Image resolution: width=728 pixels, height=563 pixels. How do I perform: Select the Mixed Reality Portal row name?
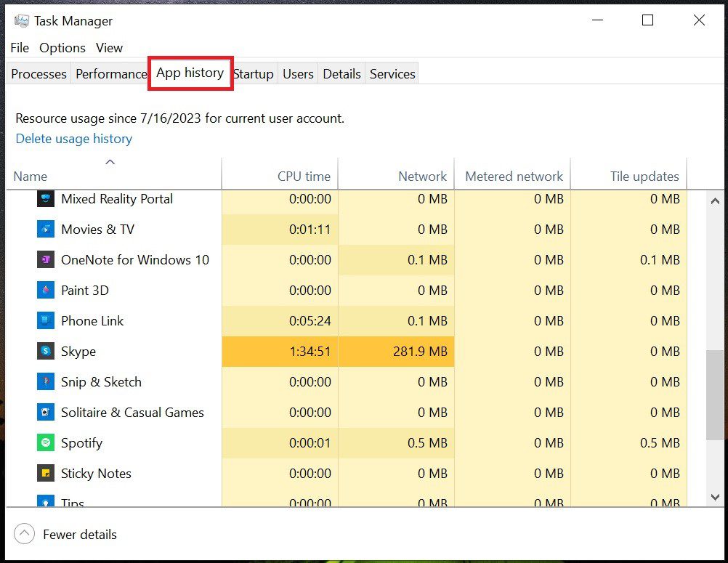[117, 198]
